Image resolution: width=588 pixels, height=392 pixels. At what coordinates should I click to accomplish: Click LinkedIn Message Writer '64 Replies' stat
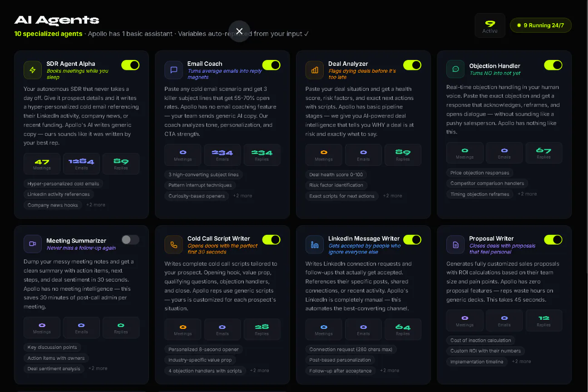[x=403, y=329]
